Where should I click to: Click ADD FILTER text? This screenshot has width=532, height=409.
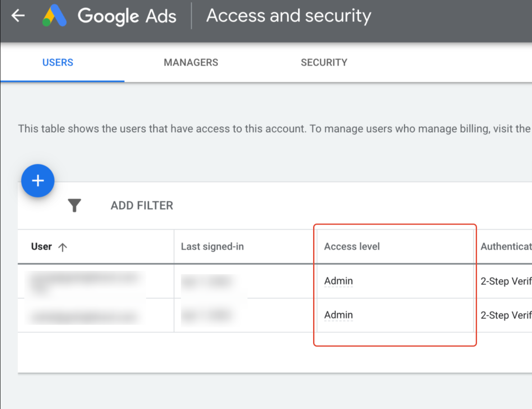tap(142, 206)
